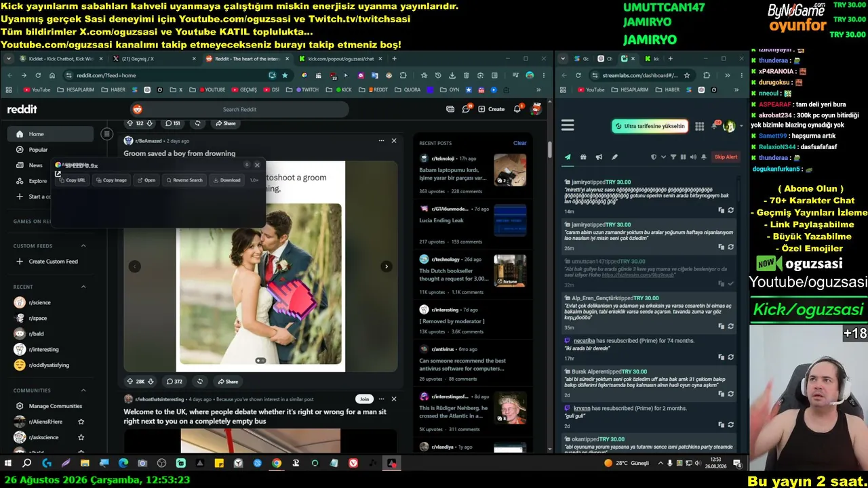Dismiss the BeAmazed post with X
The height and width of the screenshot is (488, 868).
pos(394,141)
